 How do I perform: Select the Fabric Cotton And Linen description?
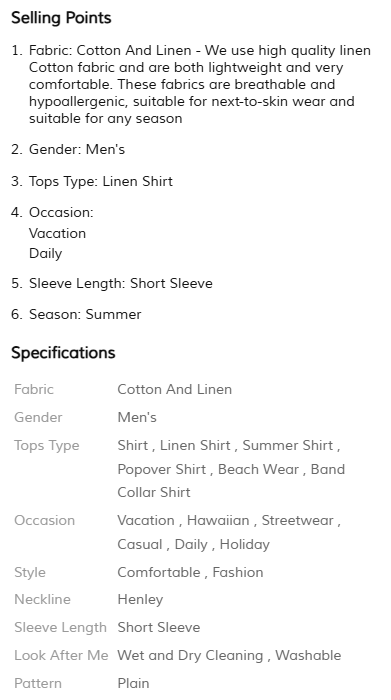click(x=200, y=84)
